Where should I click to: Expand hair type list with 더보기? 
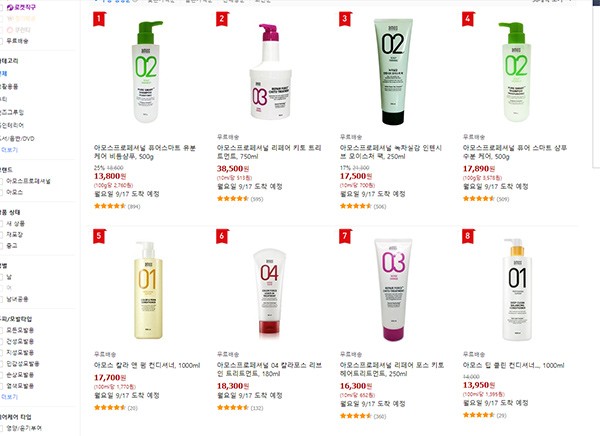(9, 397)
